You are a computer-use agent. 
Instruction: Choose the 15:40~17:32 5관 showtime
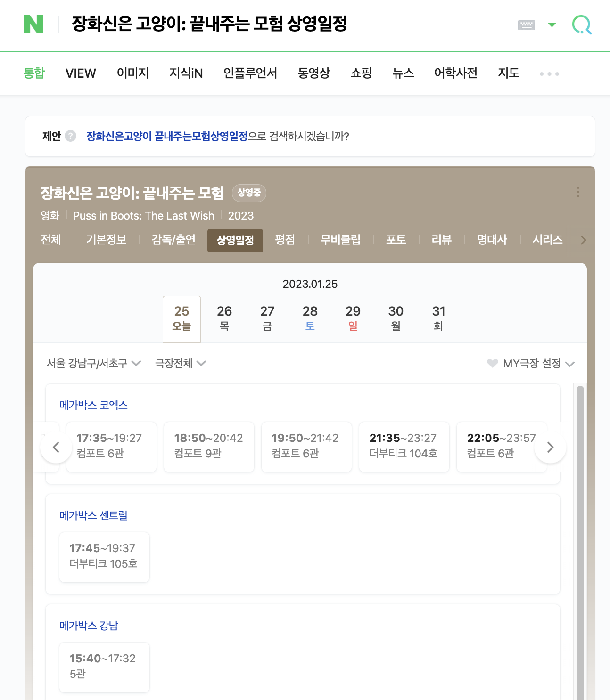click(x=104, y=667)
